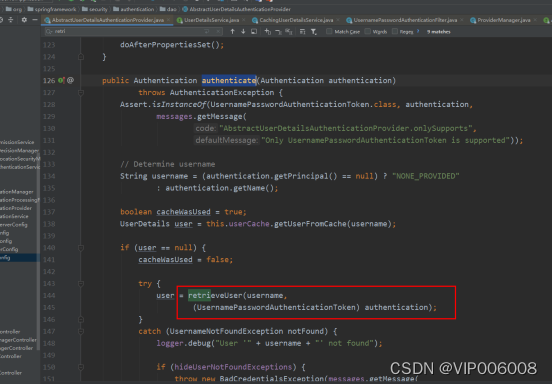
Task: Toggle multiline search results icon
Action: tap(303, 32)
